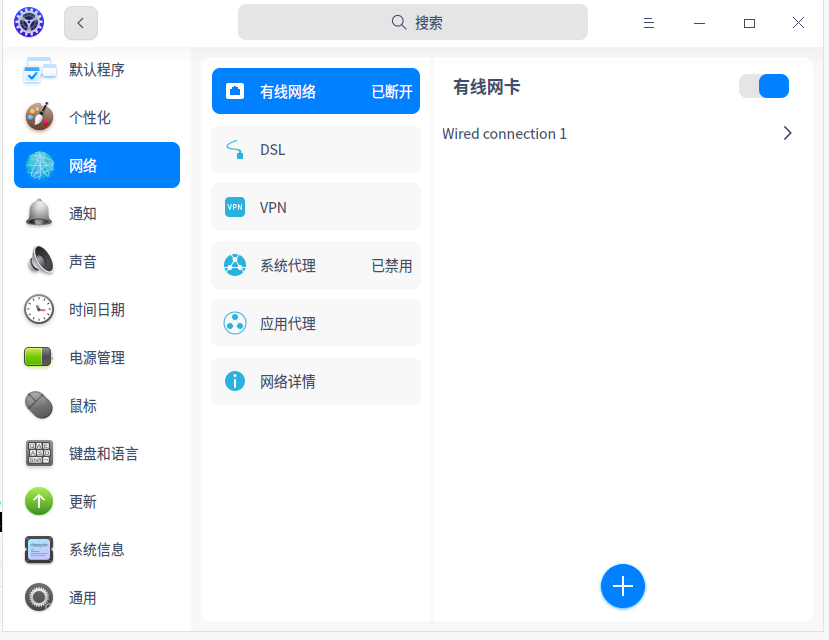Close the Control Center window
The width and height of the screenshot is (829, 640).
point(798,23)
